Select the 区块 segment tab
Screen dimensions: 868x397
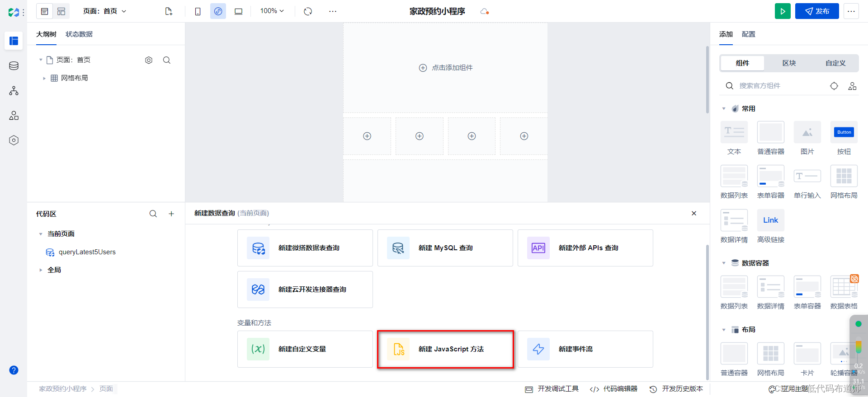click(x=789, y=63)
